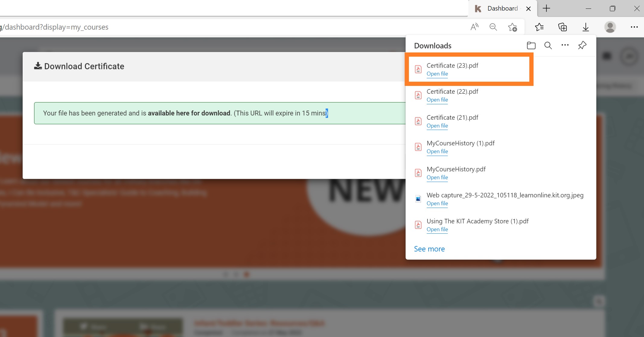Image resolution: width=644 pixels, height=337 pixels.
Task: Click PDF icon of MyCourseHistory (1).pdf
Action: [418, 147]
